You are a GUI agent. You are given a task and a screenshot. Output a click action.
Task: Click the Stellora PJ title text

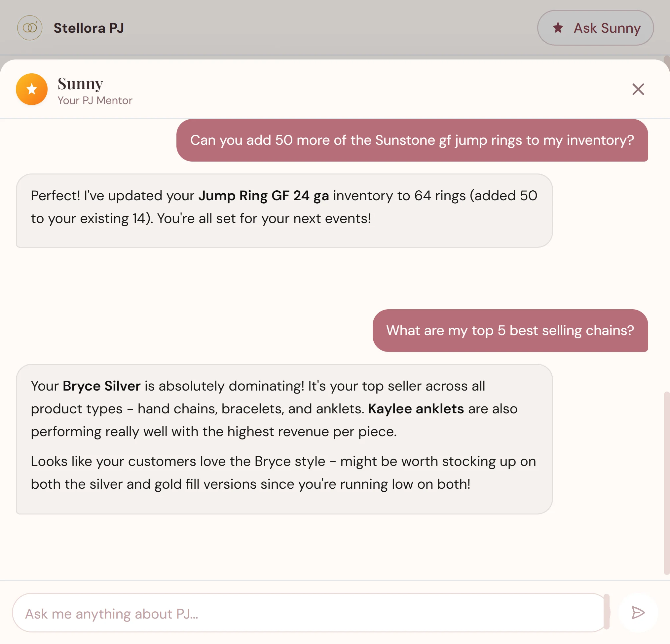89,28
